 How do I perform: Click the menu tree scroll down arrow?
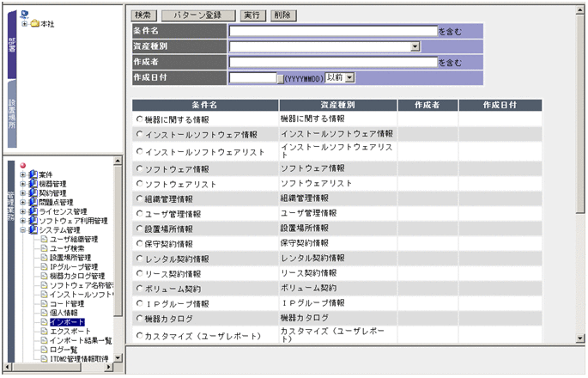[x=118, y=358]
